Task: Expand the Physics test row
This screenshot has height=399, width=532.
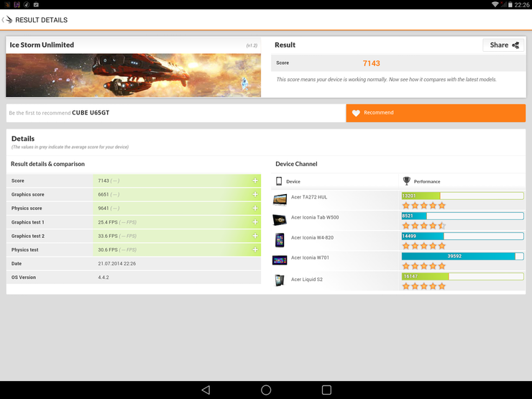Action: [x=255, y=249]
